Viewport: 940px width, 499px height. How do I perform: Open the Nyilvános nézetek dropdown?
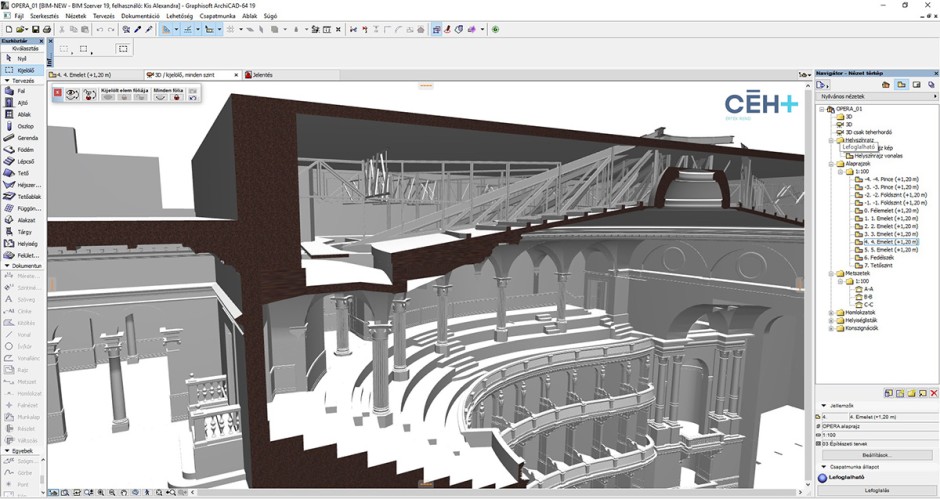pos(875,97)
